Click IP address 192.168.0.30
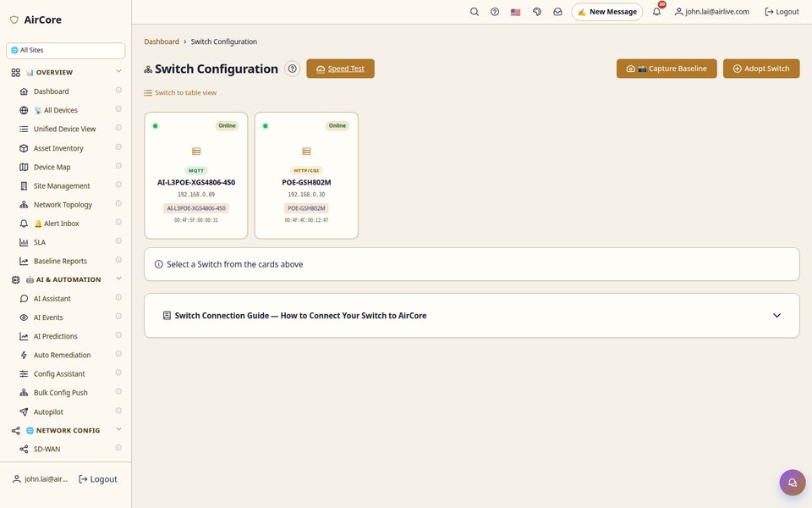Viewport: 812px width, 508px height. (x=306, y=195)
